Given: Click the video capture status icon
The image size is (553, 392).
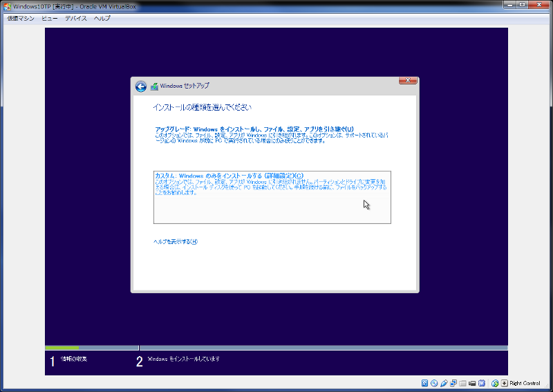Looking at the screenshot, I should coord(472,383).
